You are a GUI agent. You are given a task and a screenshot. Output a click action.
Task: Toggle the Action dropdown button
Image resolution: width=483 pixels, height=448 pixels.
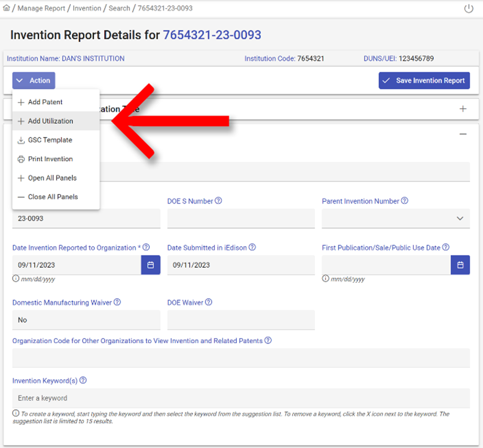click(x=34, y=80)
